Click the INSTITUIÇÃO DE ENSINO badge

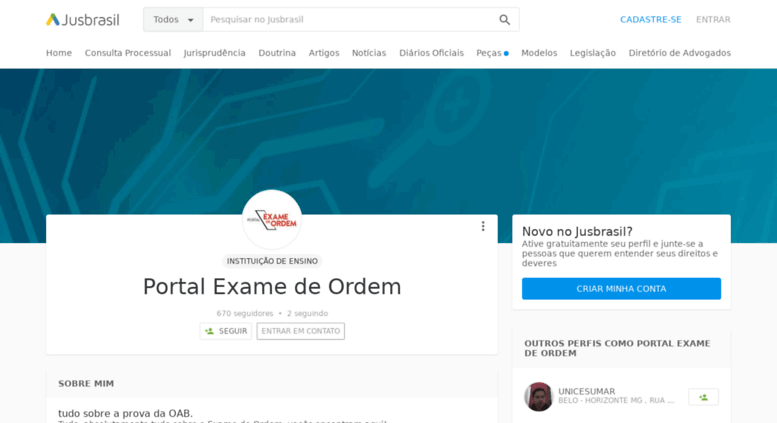tap(272, 261)
